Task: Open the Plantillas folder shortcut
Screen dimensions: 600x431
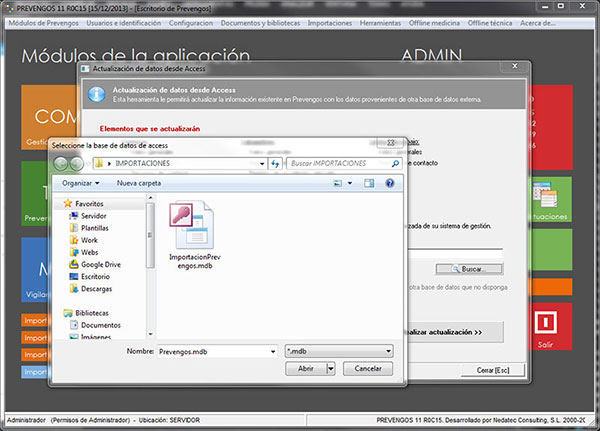Action: 95,228
